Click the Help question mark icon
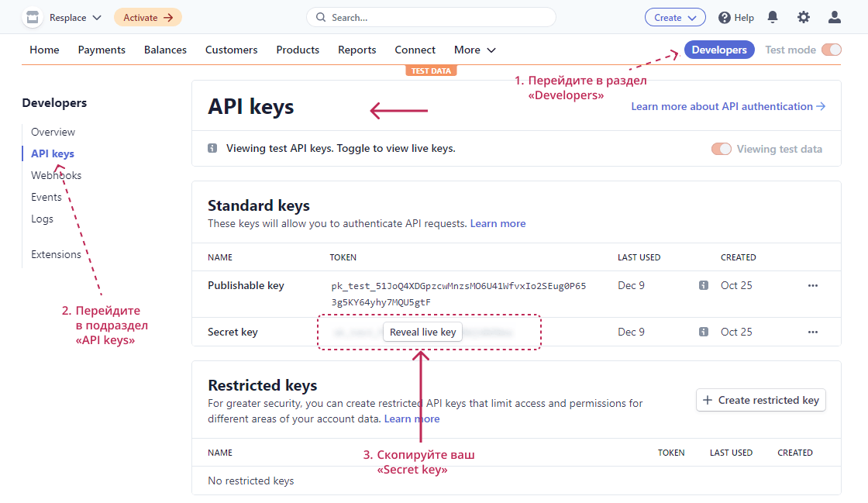Viewport: 868px width, 503px height. point(725,18)
